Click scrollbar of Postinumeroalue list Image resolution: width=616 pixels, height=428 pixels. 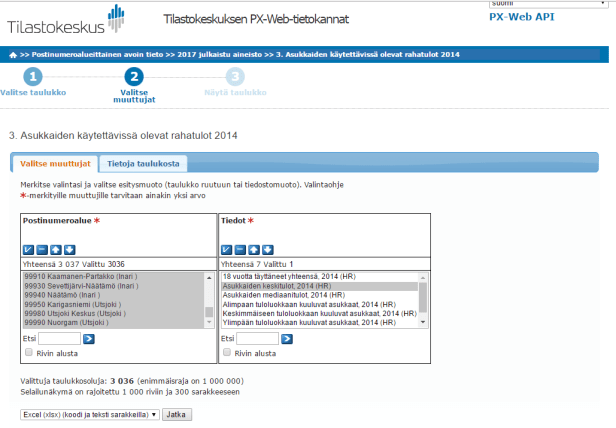209,295
